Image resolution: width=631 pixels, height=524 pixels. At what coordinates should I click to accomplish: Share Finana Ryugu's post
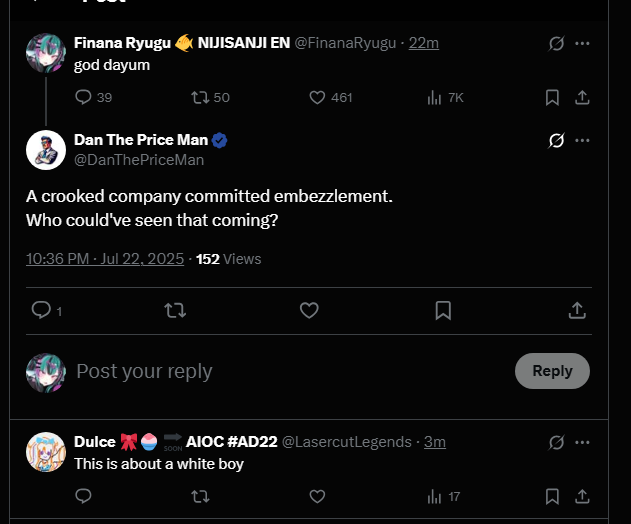582,97
